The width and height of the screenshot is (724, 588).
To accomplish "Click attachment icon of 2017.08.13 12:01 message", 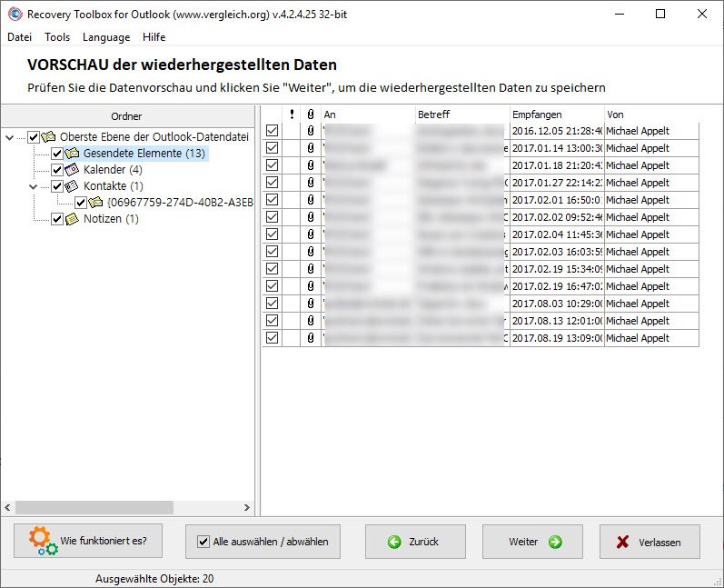I will click(311, 321).
